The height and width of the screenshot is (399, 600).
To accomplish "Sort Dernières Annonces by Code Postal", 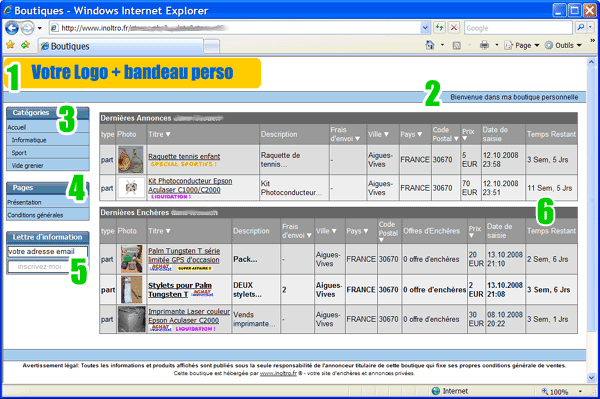I will [x=446, y=134].
